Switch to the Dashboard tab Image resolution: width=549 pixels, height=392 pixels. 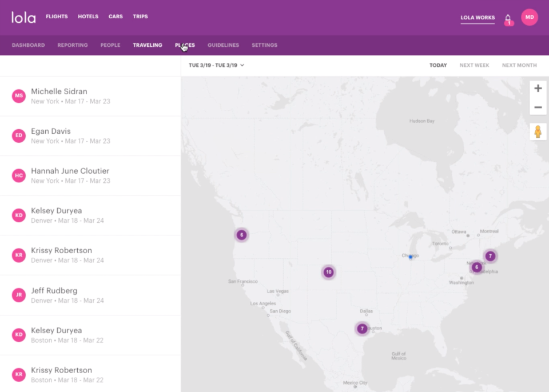[29, 45]
